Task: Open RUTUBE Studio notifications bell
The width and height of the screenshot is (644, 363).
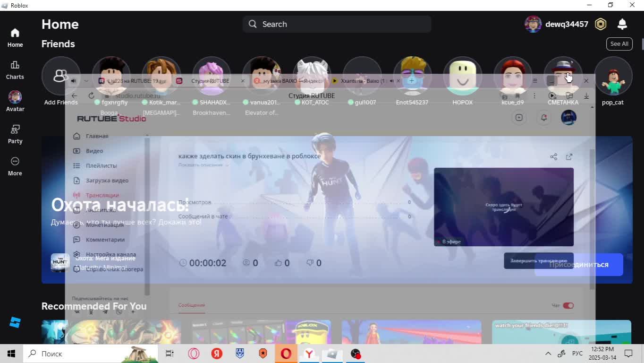Action: (x=543, y=118)
